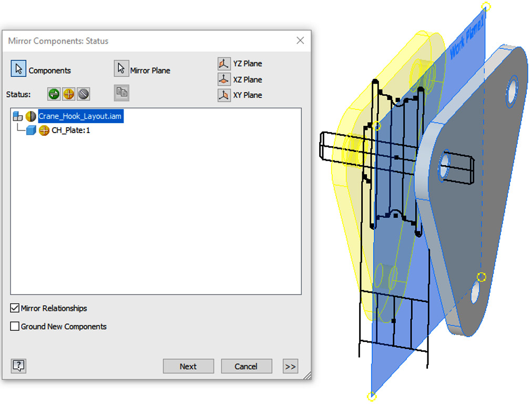The width and height of the screenshot is (532, 404).
Task: Click the assembly icon beside Crane_Hook_Layout.iam
Action: 18,116
